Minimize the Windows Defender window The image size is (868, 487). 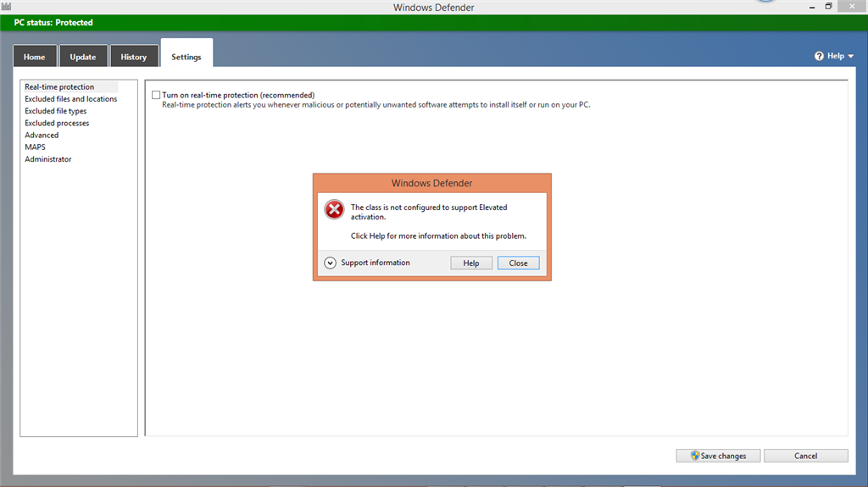pyautogui.click(x=811, y=7)
